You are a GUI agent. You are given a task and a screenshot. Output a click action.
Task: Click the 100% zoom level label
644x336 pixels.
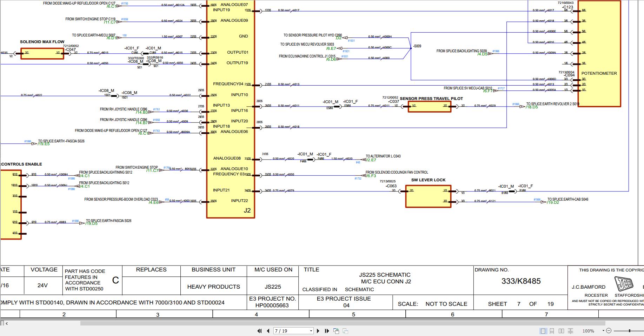589,331
